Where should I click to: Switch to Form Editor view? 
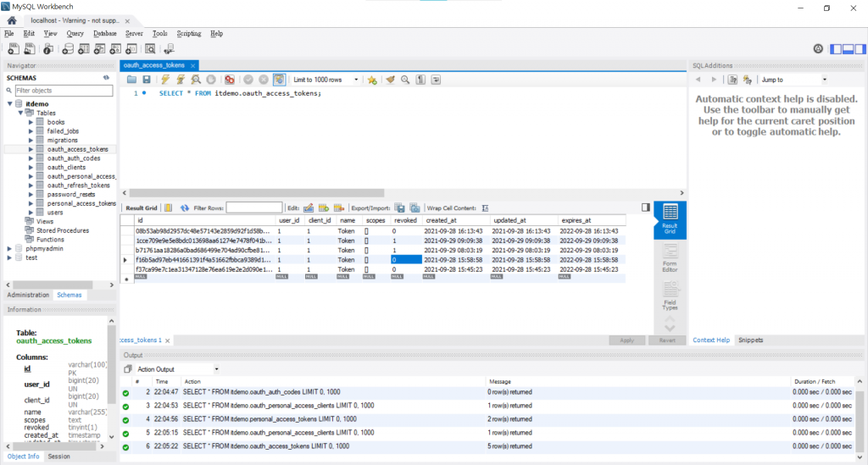click(670, 258)
